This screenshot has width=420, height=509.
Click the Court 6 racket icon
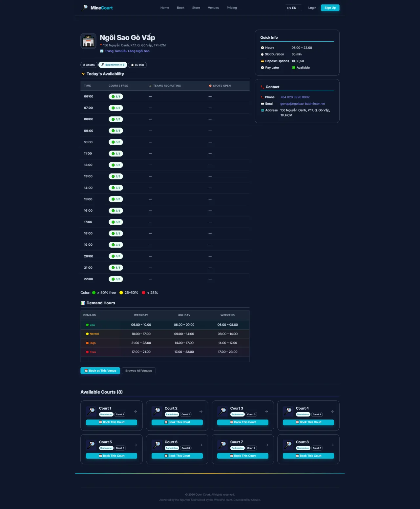point(157,445)
